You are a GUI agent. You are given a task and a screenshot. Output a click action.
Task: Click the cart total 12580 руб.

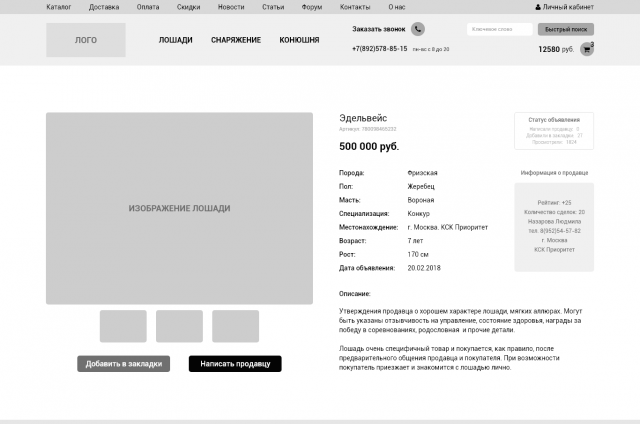(556, 49)
